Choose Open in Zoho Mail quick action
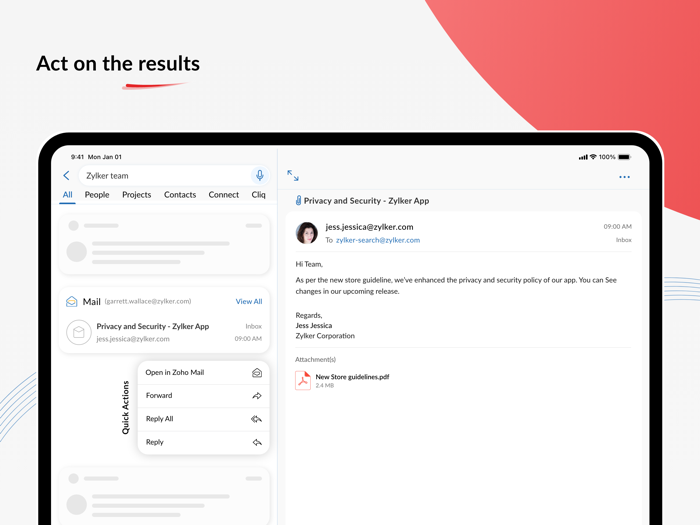The width and height of the screenshot is (700, 525). pos(204,372)
